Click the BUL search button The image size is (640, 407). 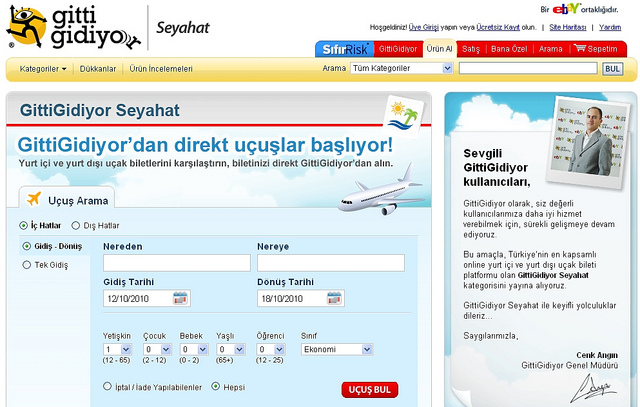612,69
